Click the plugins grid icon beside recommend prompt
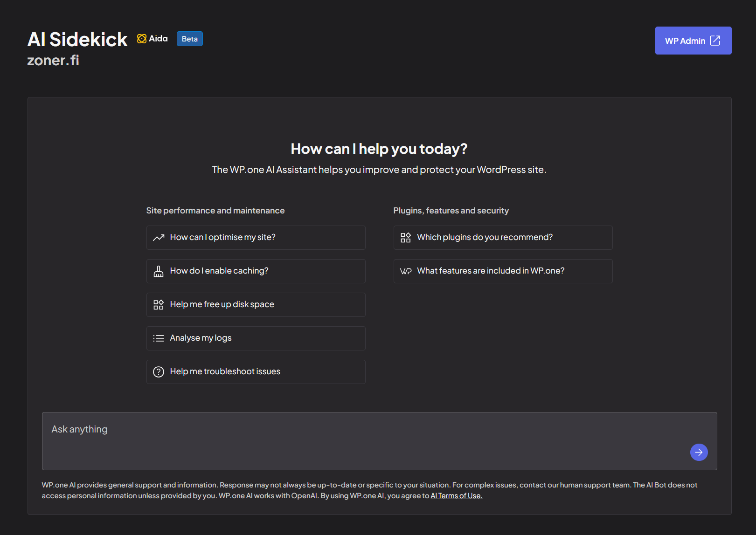 [406, 238]
